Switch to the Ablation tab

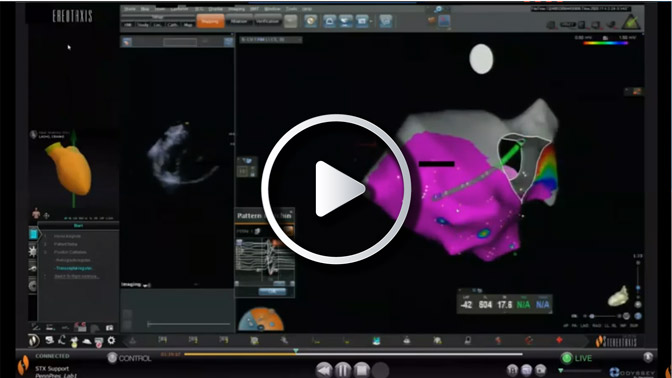[x=239, y=21]
